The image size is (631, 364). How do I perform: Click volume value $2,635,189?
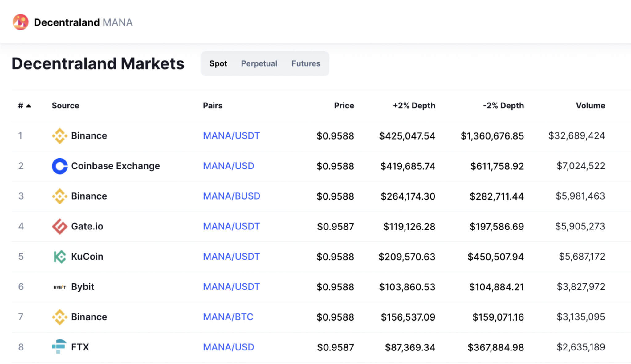(581, 347)
